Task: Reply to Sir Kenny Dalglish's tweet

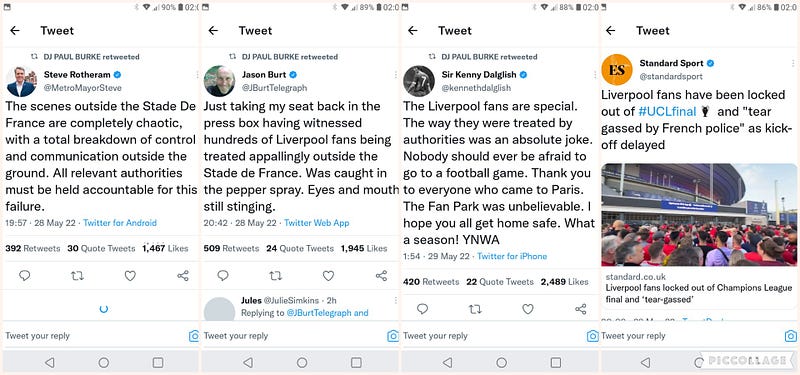Action: pyautogui.click(x=422, y=309)
